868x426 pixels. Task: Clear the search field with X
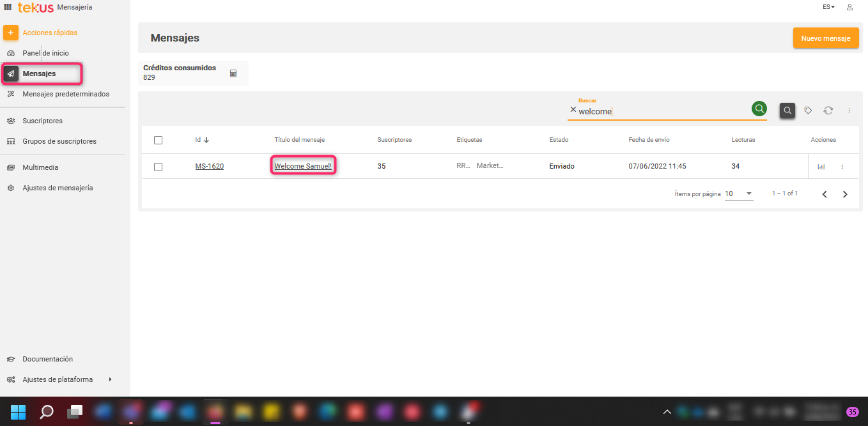point(573,110)
